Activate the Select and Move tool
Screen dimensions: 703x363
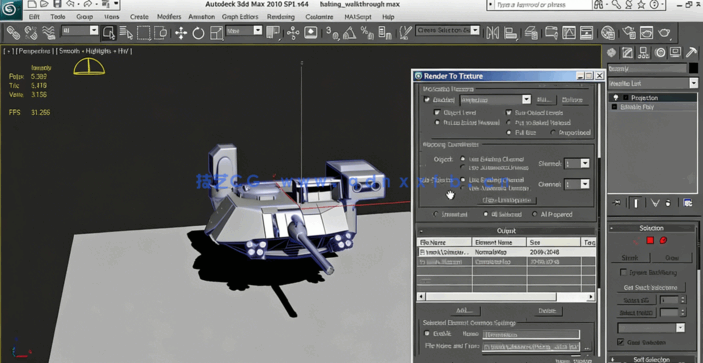point(181,33)
